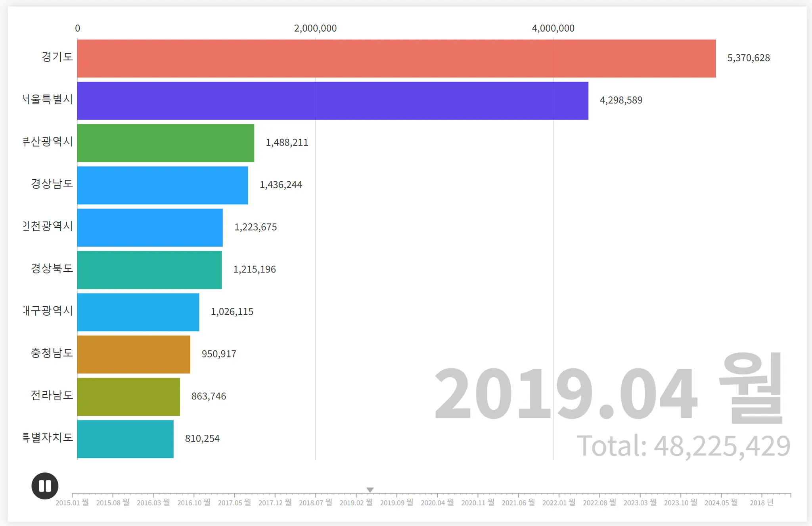
Task: Click the olive 전라남도 bar
Action: tap(128, 397)
